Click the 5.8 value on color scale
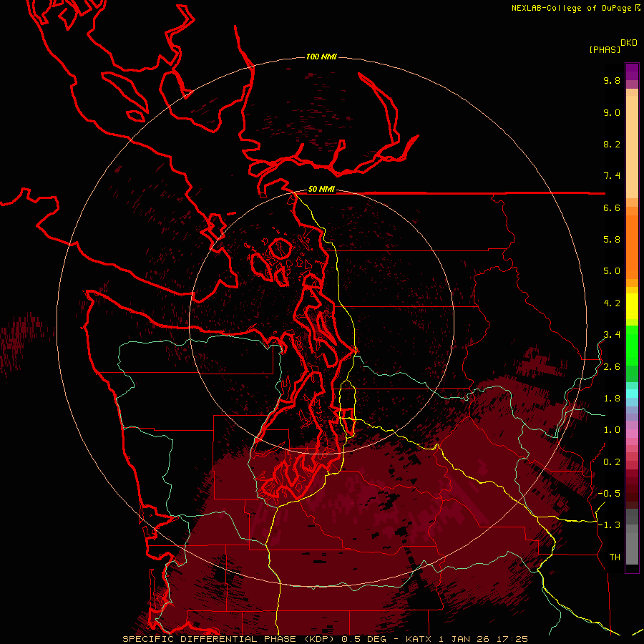Viewport: 644px width, 644px height. pyautogui.click(x=612, y=240)
